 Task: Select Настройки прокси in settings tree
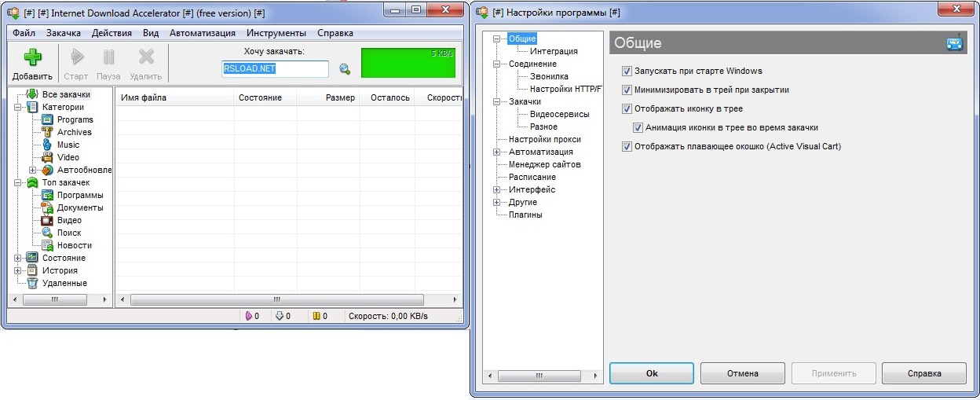(x=544, y=139)
